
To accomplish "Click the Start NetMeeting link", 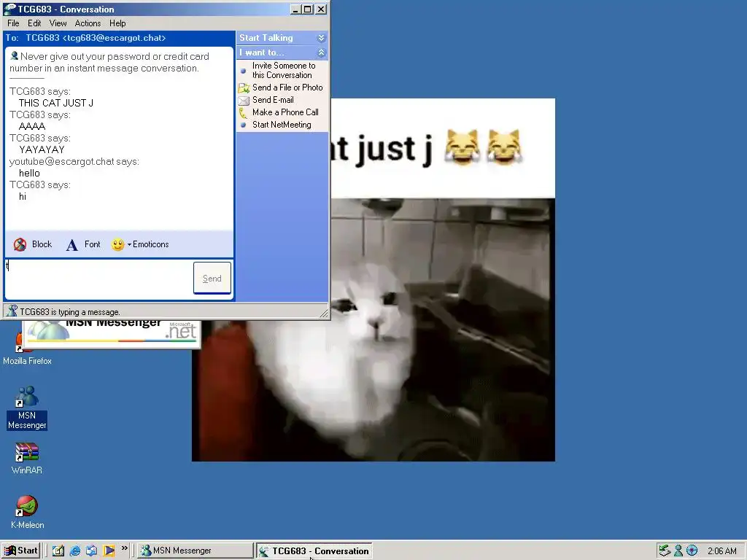I will (282, 125).
